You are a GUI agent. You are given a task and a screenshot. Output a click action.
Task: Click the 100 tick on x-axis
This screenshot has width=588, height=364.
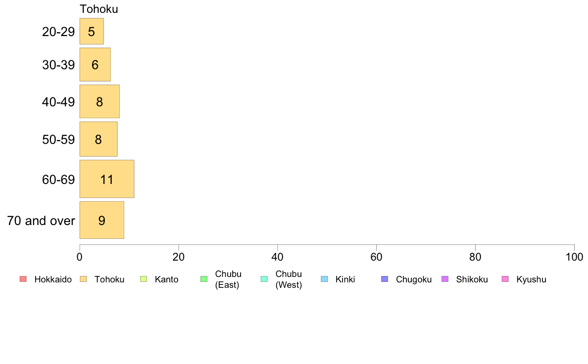(574, 257)
